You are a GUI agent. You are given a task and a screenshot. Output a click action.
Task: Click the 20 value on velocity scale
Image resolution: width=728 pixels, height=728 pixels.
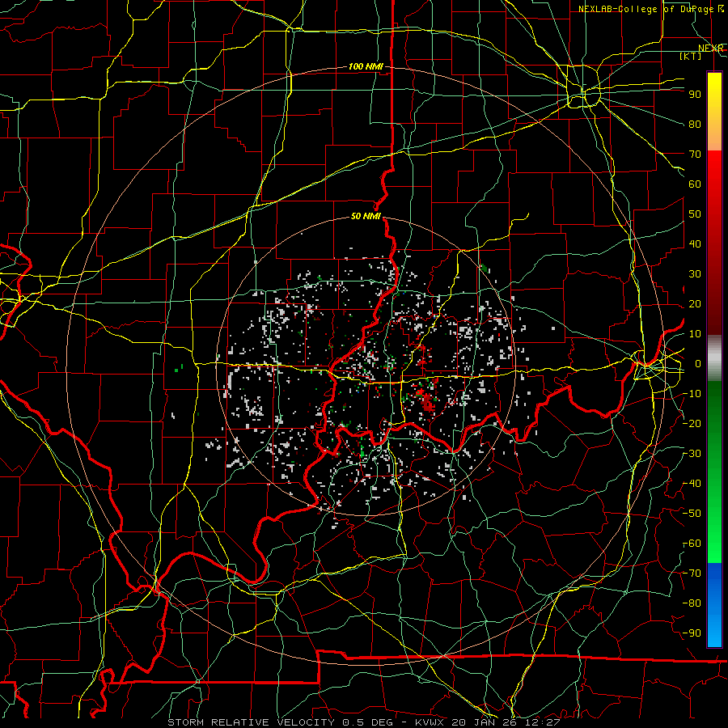tap(695, 303)
